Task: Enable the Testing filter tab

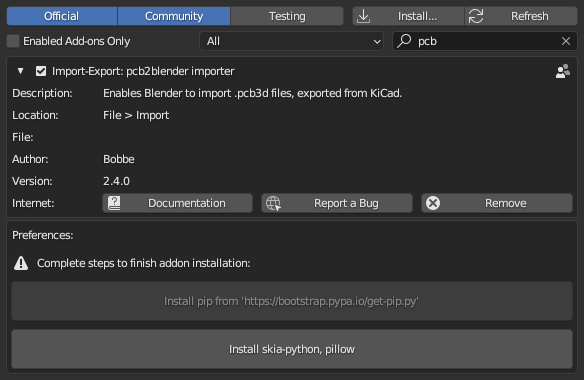Action: tap(287, 16)
